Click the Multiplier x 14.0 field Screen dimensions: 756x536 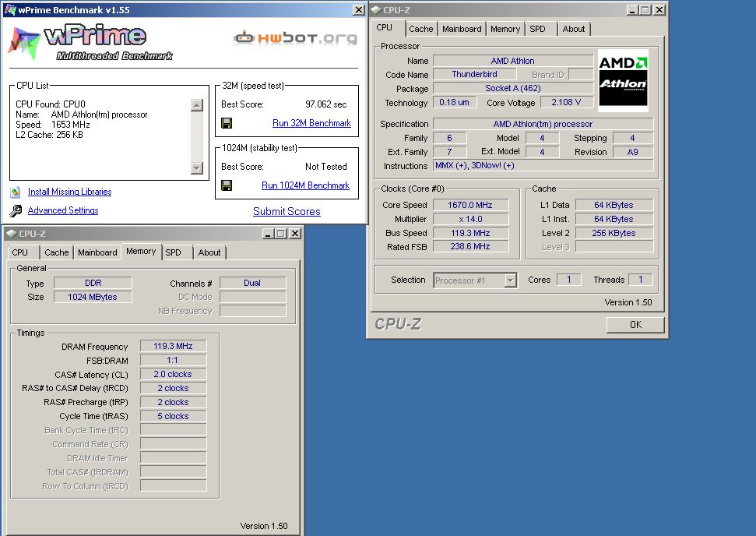(x=470, y=219)
